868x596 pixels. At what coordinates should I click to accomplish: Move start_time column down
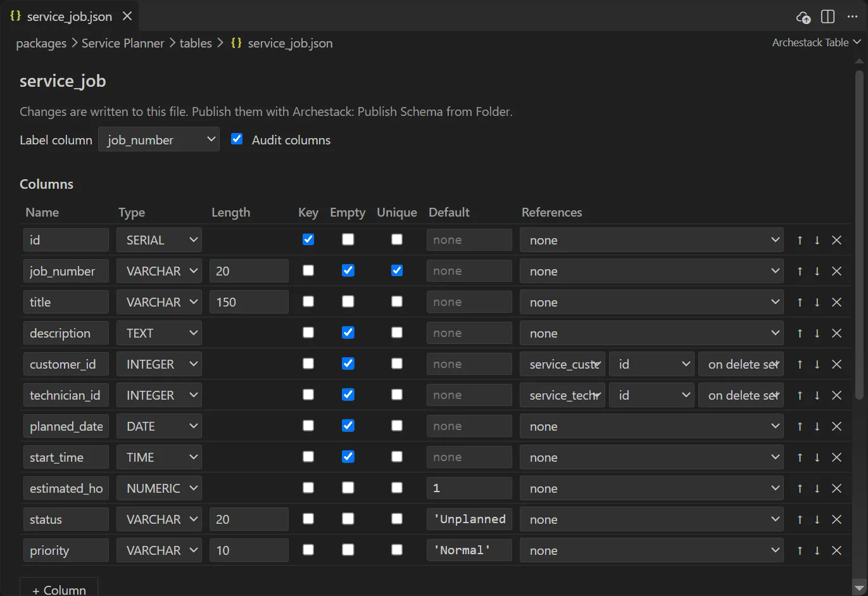coord(817,457)
